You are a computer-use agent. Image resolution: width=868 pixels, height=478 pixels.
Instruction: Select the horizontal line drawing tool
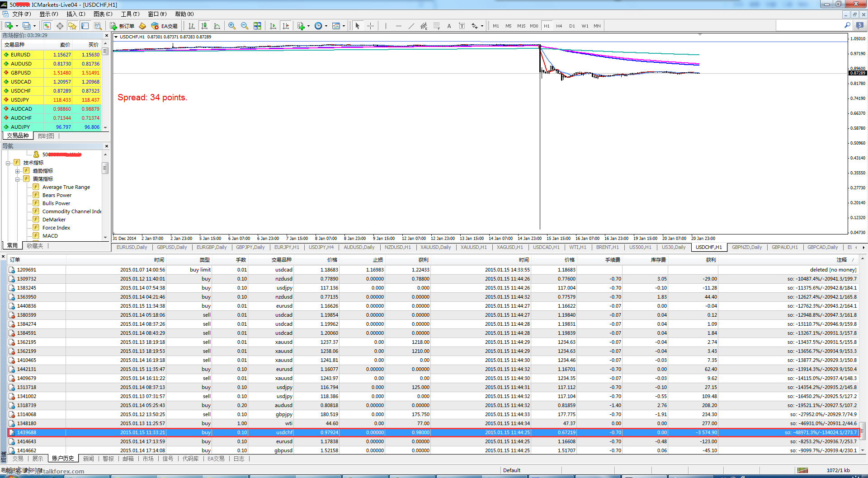pyautogui.click(x=398, y=26)
